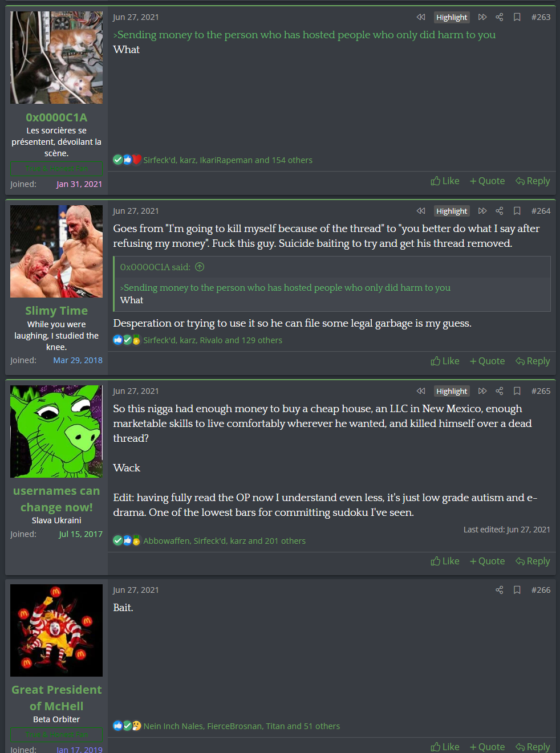This screenshot has width=560, height=753.
Task: Toggle Highlight on post #265
Action: coord(452,391)
